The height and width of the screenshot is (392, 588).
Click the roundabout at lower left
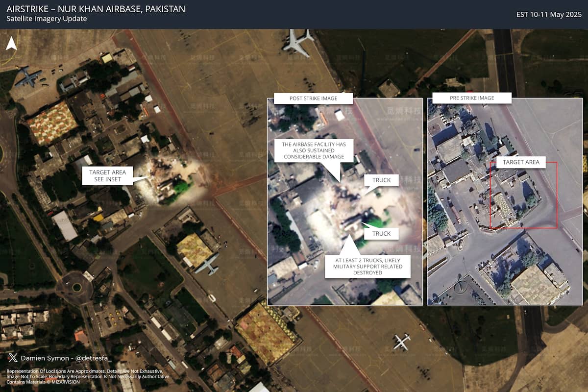click(76, 287)
